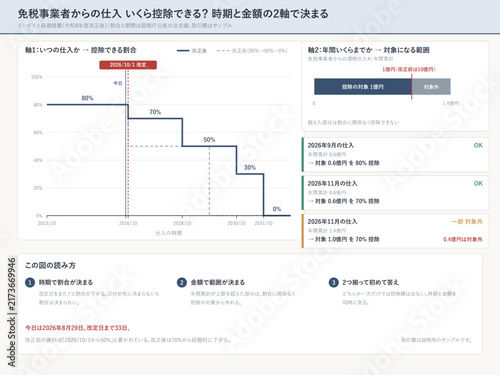This screenshot has width=500, height=375.
Task: Click the 40% y-axis label
Action: pyautogui.click(x=38, y=160)
